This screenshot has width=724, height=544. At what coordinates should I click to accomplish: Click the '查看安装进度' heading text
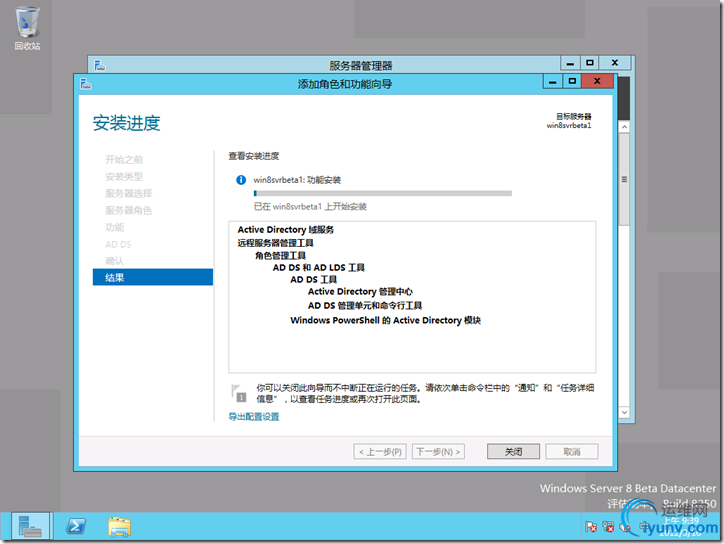click(x=254, y=156)
